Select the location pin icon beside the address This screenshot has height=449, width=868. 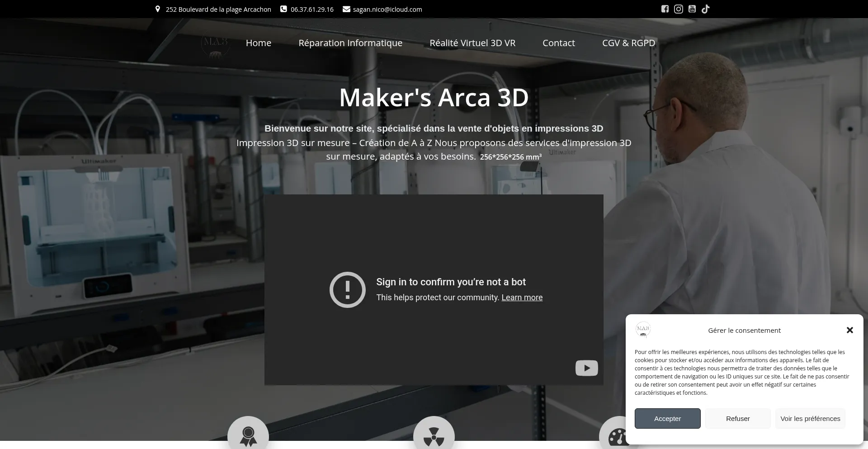158,9
